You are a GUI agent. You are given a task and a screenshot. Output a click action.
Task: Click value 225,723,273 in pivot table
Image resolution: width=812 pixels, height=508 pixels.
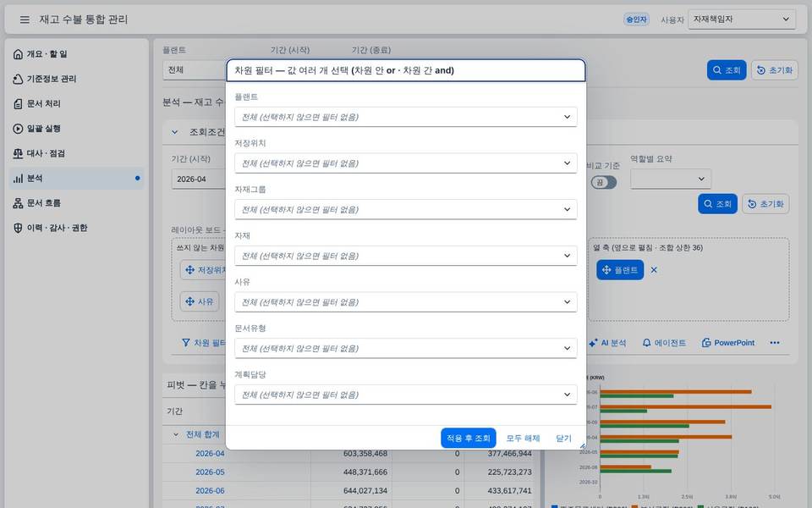(509, 472)
